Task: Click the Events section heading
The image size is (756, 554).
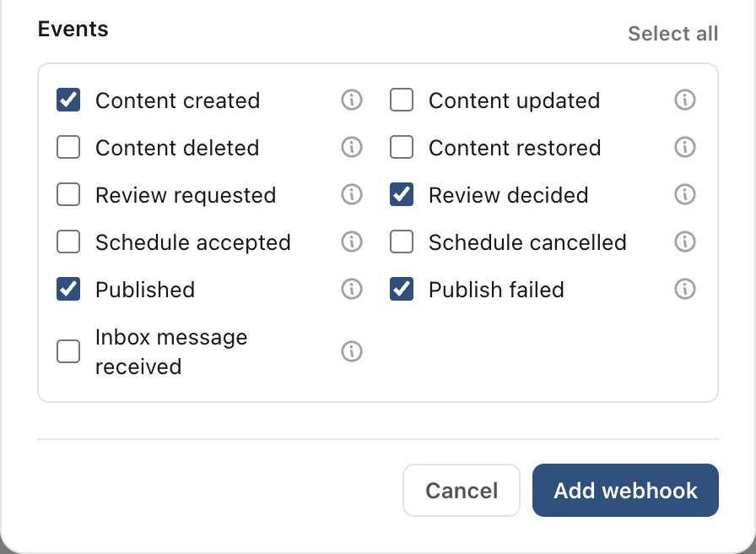Action: point(73,29)
